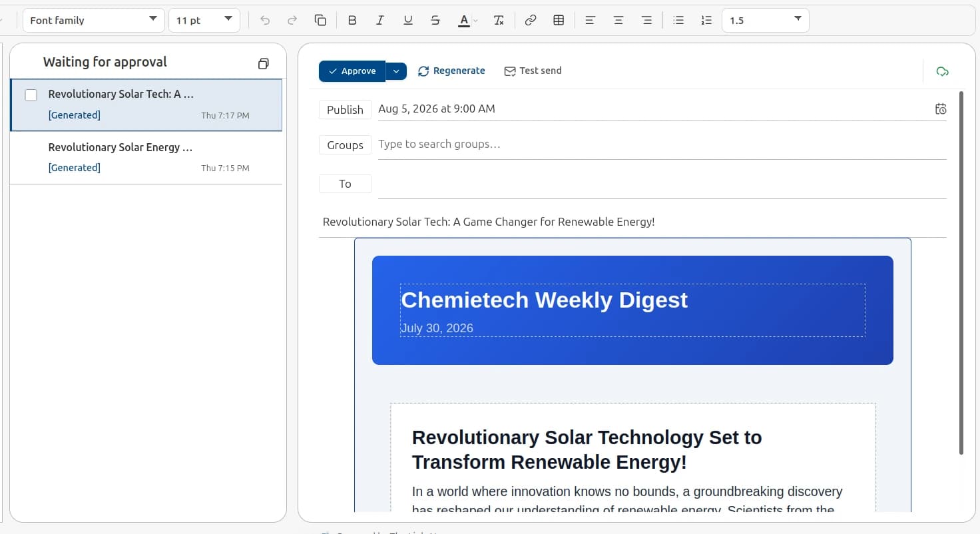Click the Thu 7:17 PM timestamp
Viewport: 980px width, 534px height.
point(225,116)
